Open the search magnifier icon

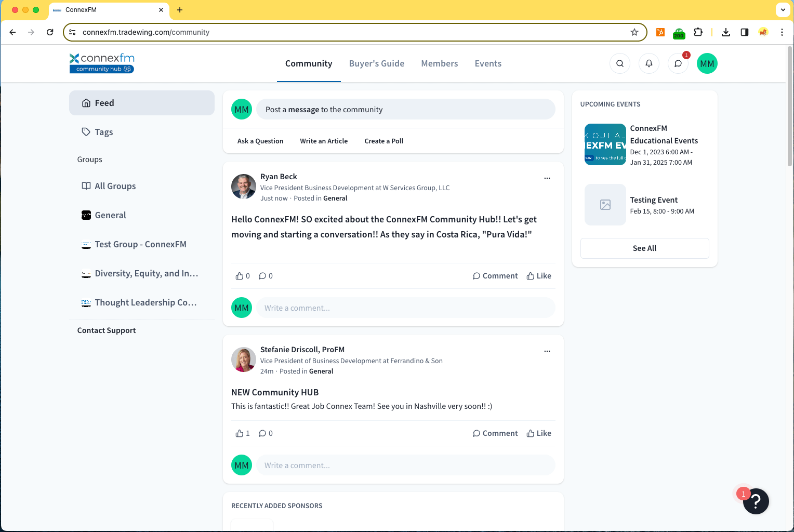pos(620,63)
